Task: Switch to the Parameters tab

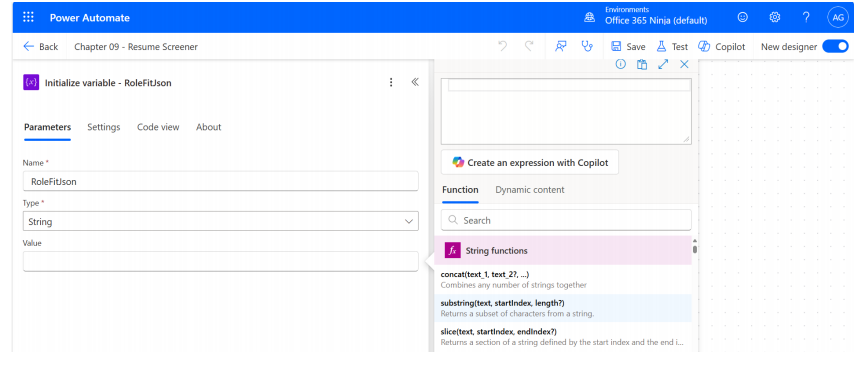Action: point(48,127)
